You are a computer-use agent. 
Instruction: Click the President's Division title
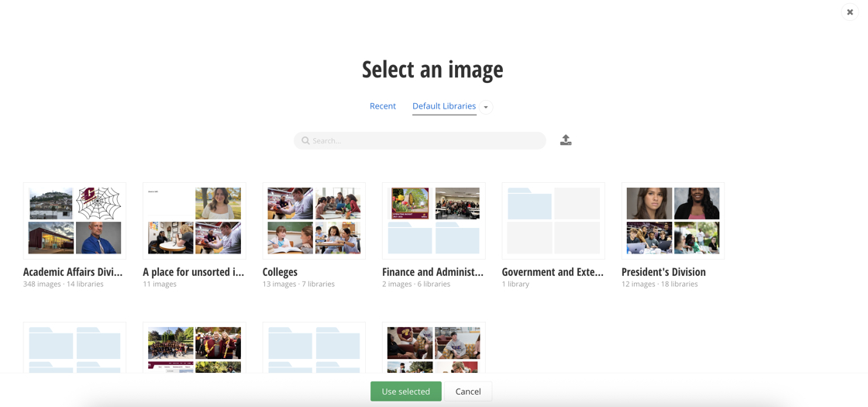(663, 272)
